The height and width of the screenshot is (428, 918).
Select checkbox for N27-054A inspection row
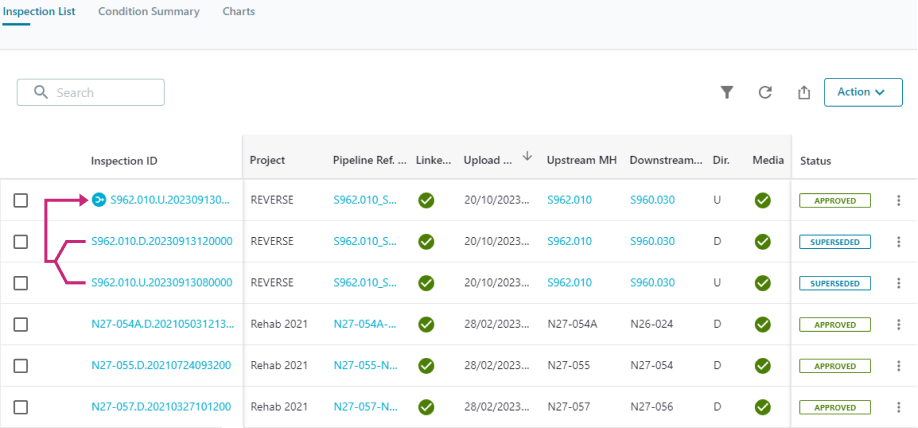21,324
